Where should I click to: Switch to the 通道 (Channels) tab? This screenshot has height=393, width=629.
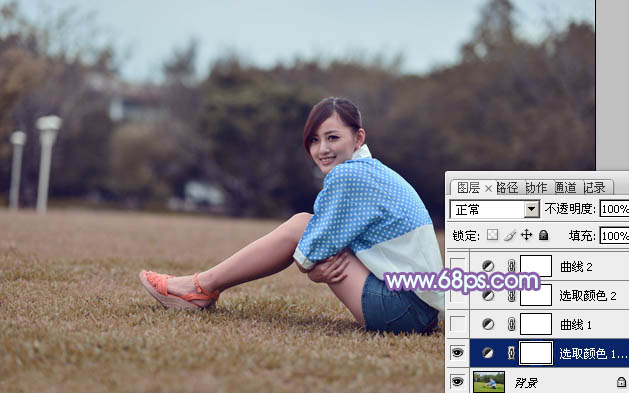coord(565,187)
